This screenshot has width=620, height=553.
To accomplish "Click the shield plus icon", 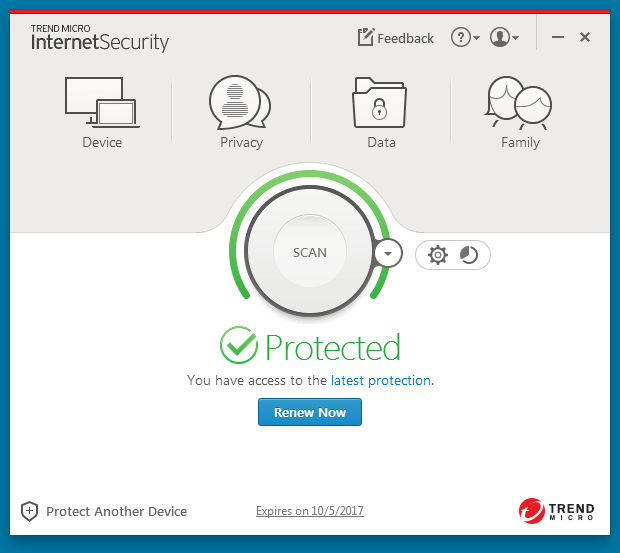I will point(29,511).
